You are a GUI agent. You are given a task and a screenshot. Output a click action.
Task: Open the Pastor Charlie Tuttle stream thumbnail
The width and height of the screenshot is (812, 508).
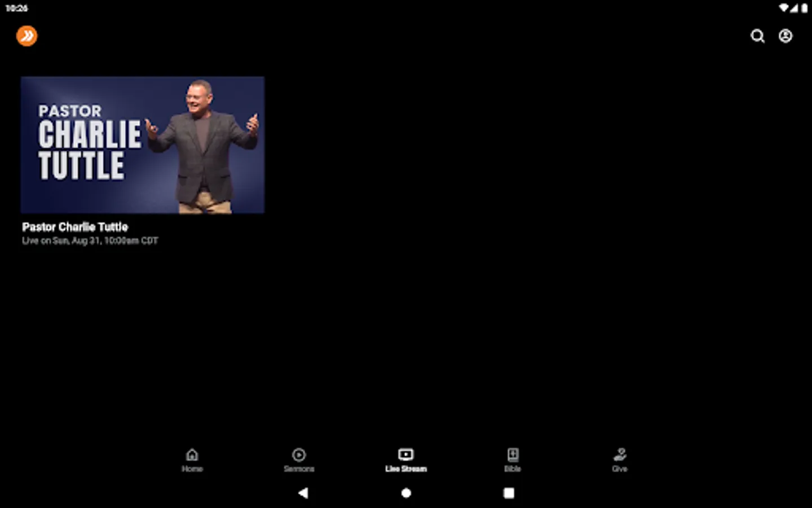[142, 144]
